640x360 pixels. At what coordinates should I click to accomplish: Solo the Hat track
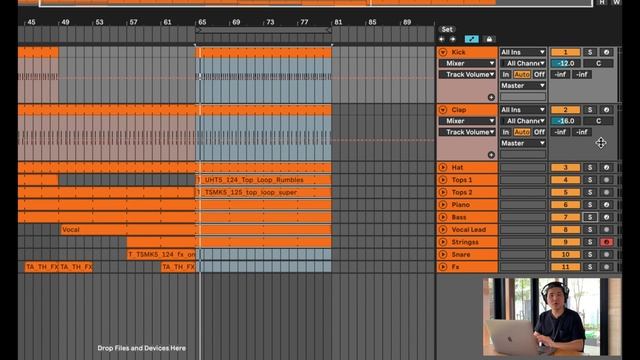click(590, 167)
